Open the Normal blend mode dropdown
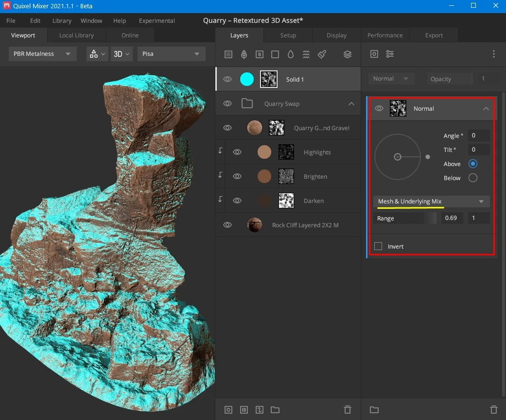This screenshot has width=506, height=420. tap(391, 79)
